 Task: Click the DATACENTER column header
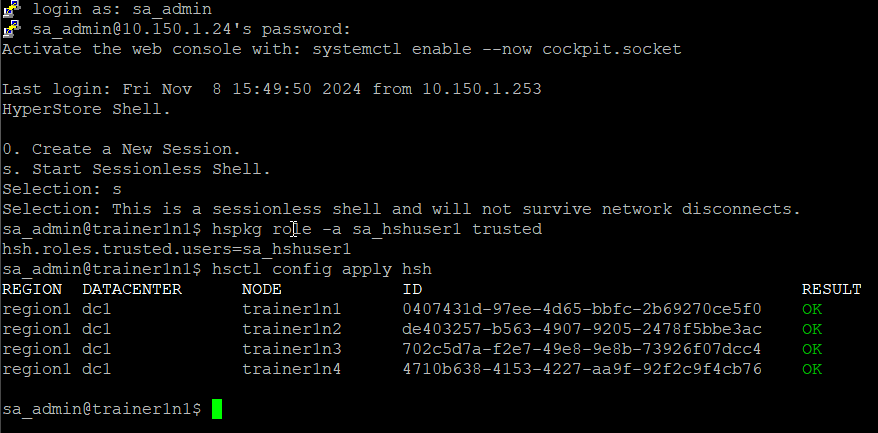132,289
